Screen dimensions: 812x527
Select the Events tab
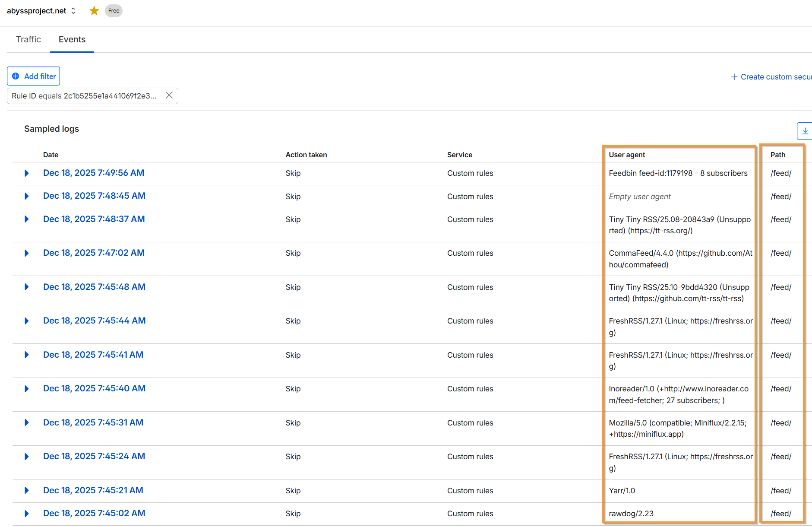click(72, 39)
